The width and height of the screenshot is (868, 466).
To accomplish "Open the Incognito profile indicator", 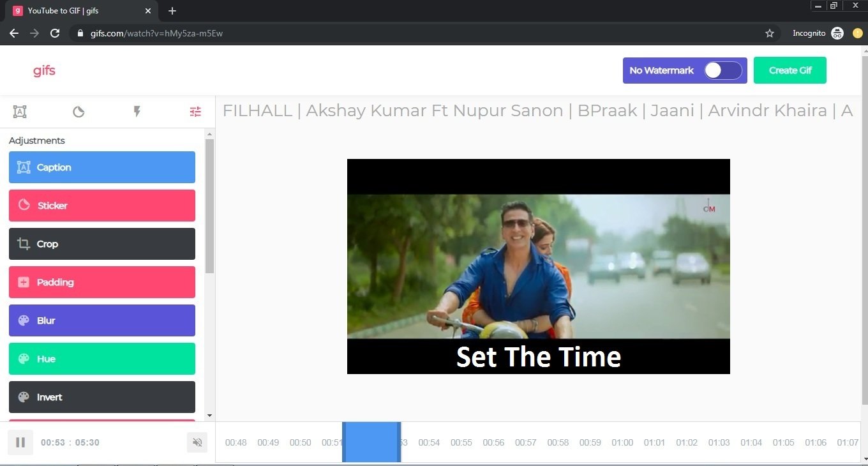I will tap(818, 33).
